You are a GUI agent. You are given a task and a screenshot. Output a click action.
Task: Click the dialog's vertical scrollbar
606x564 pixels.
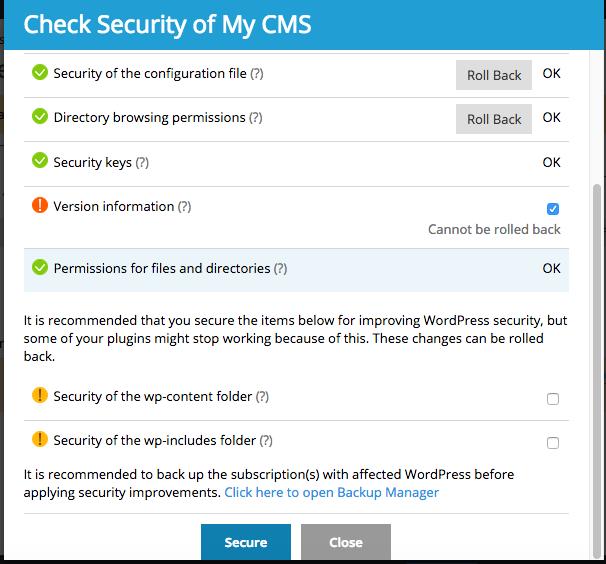tap(598, 350)
